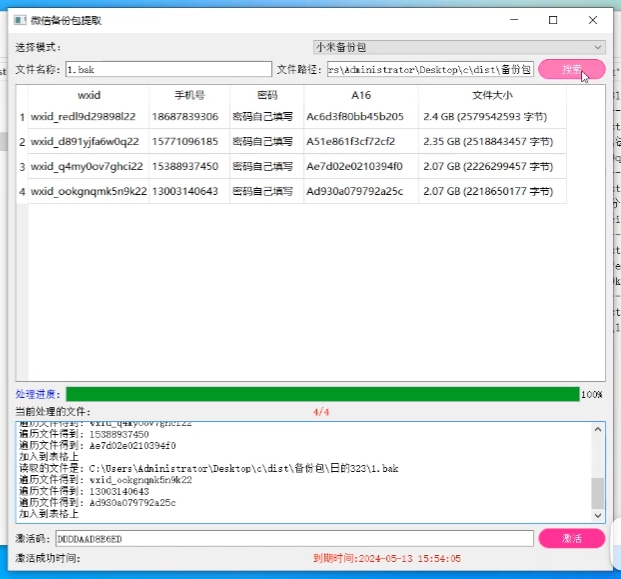The width and height of the screenshot is (621, 579).
Task: Click the A16 column header
Action: click(361, 95)
